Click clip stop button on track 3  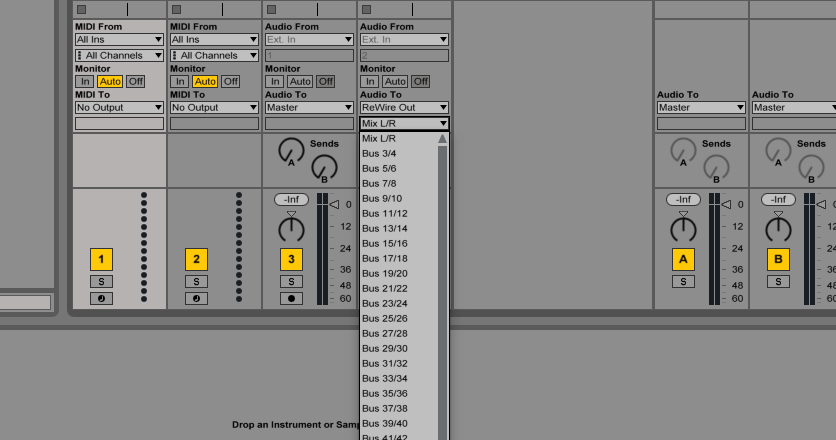click(271, 10)
